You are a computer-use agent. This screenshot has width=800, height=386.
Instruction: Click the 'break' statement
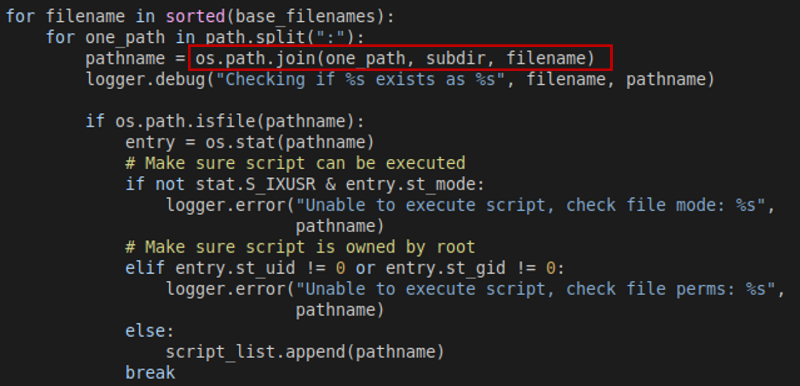(150, 373)
